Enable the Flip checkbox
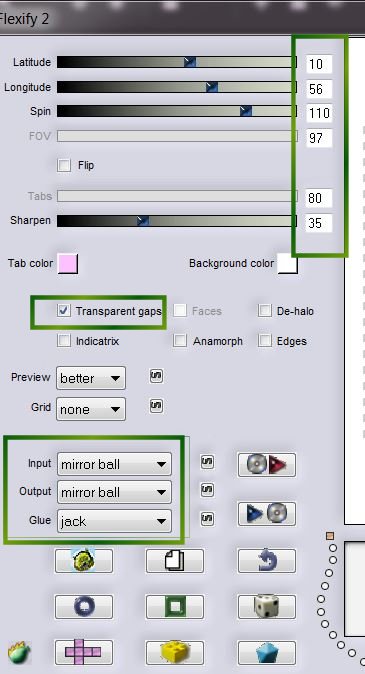The height and width of the screenshot is (674, 365). 64,165
